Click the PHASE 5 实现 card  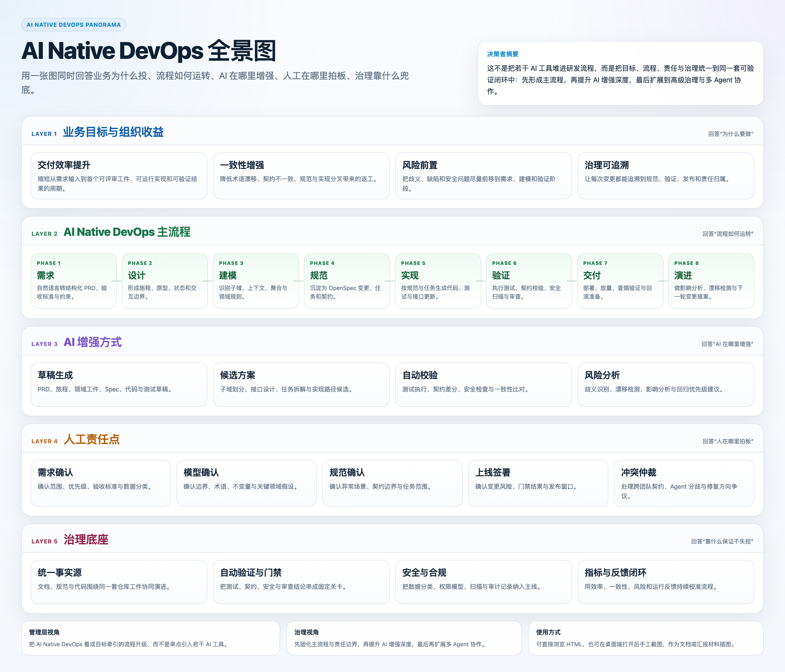(438, 281)
